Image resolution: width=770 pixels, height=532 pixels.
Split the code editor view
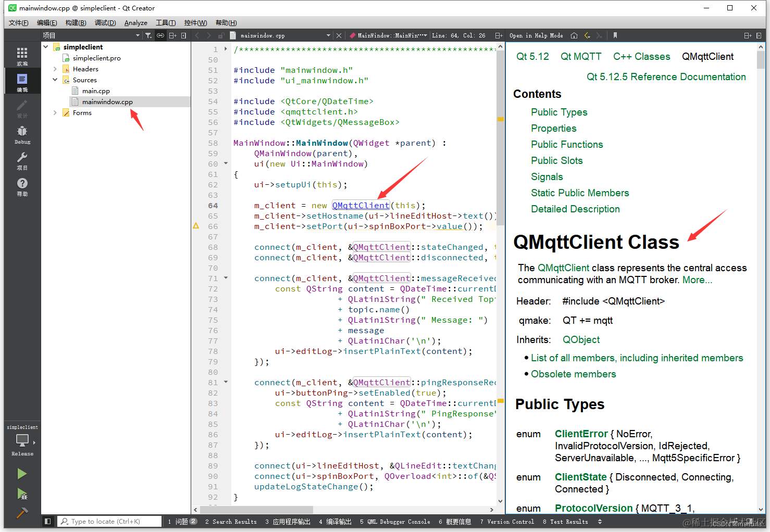(499, 35)
